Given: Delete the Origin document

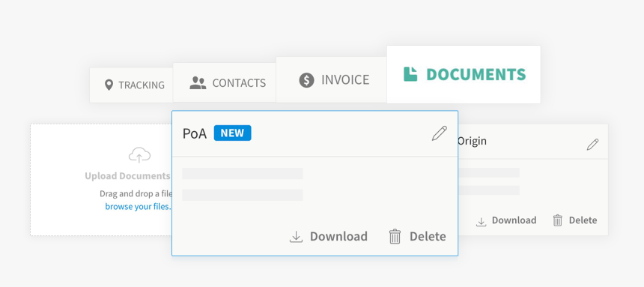Looking at the screenshot, I should pos(575,220).
